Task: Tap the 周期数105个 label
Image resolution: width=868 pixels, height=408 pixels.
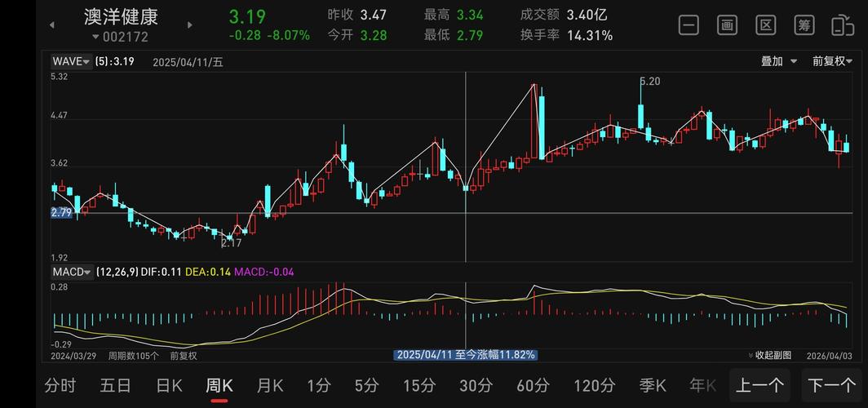Action: point(133,356)
